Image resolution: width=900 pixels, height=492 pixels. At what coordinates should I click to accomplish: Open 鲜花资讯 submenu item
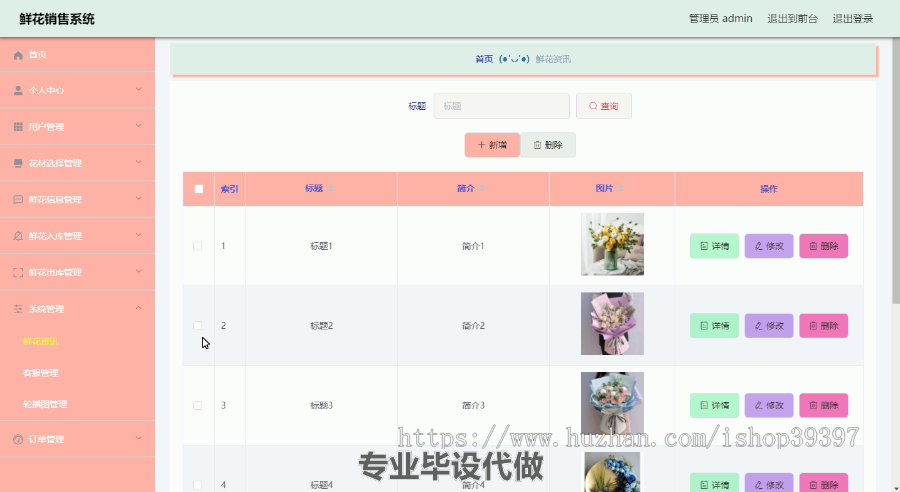click(x=41, y=342)
